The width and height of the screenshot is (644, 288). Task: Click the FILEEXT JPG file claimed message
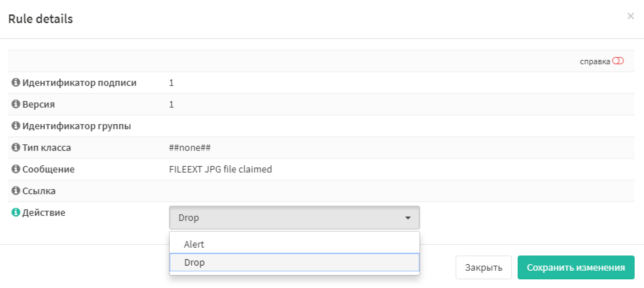pyautogui.click(x=220, y=169)
